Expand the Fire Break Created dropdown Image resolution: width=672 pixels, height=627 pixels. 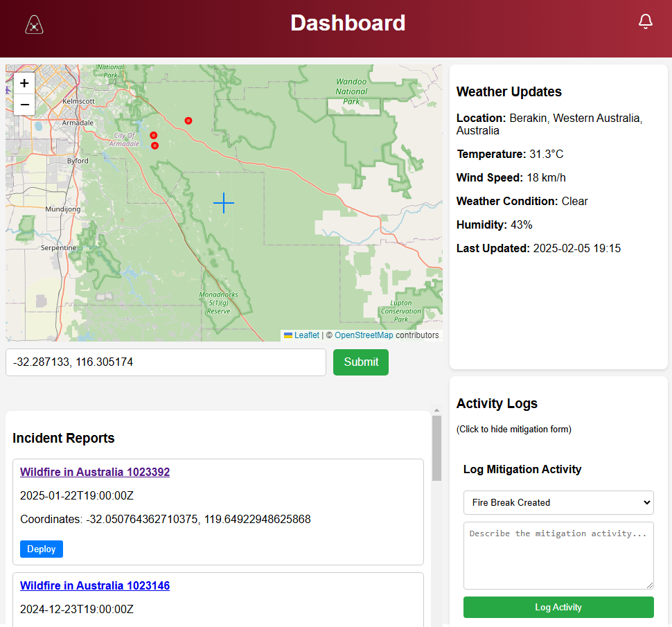tap(558, 503)
